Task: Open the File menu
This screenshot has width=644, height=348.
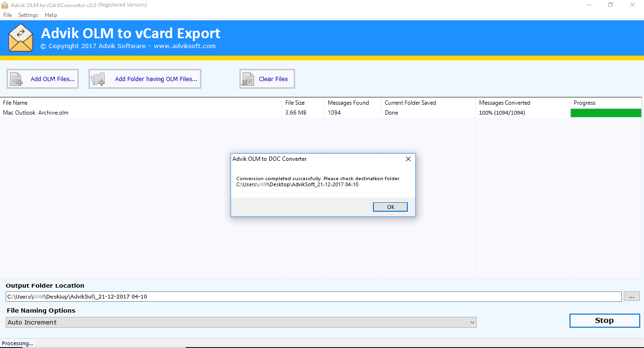Action: pyautogui.click(x=8, y=15)
